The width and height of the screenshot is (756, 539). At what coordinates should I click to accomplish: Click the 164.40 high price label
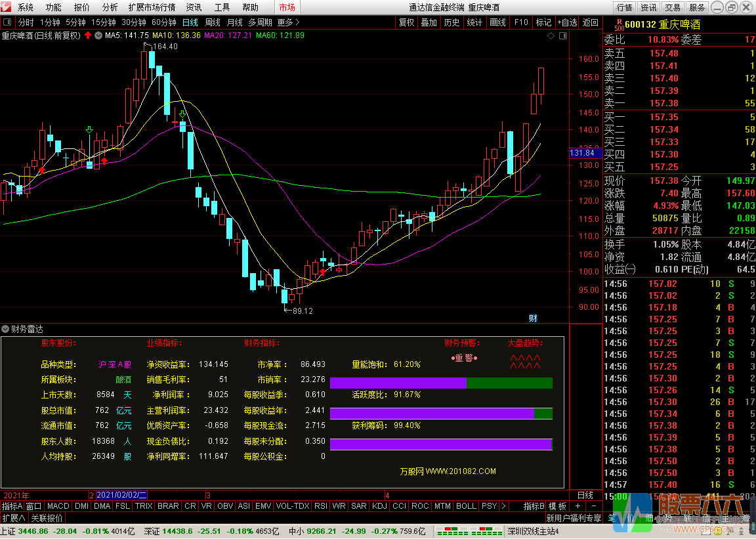165,47
